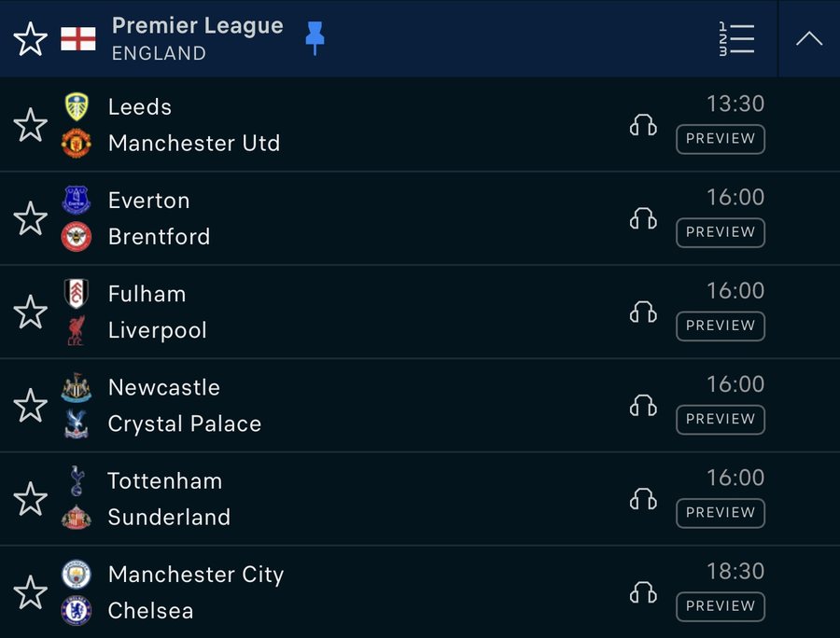Collapse the Premier League section
Viewport: 840px width, 638px height.
coord(808,38)
